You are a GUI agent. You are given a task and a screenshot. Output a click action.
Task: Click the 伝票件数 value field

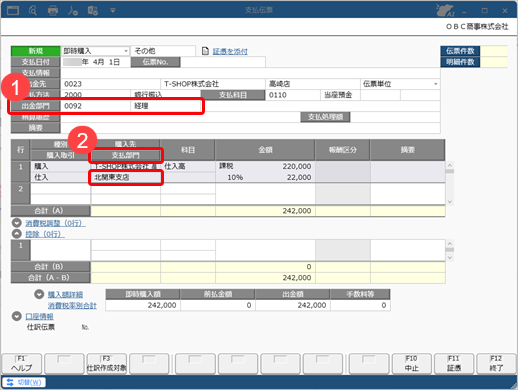[494, 51]
